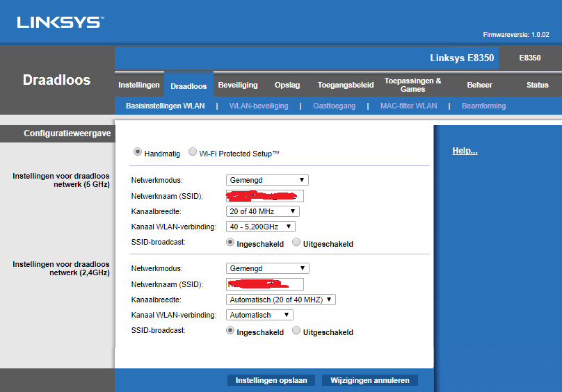Open the Instellingen tab
562x392 pixels.
pyautogui.click(x=139, y=85)
